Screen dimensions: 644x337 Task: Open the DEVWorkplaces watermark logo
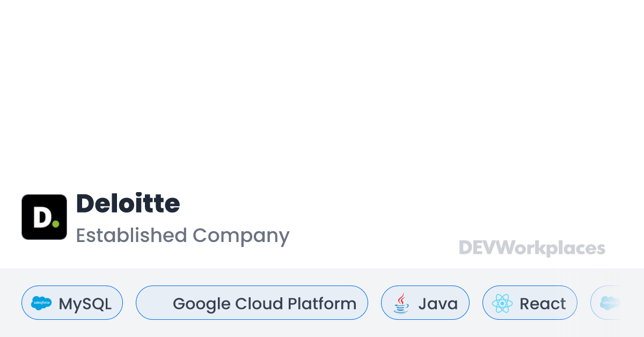point(532,248)
